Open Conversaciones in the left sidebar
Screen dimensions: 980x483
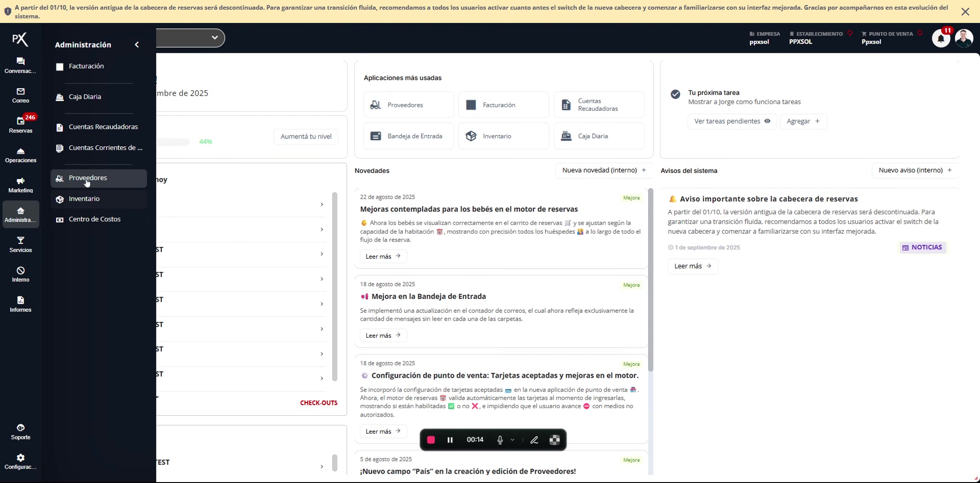pos(20,65)
